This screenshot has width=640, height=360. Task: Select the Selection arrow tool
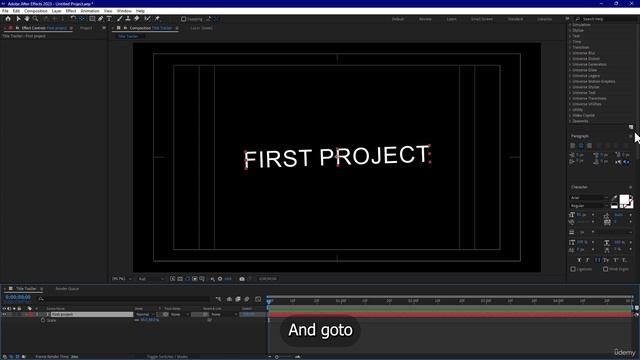click(18, 19)
